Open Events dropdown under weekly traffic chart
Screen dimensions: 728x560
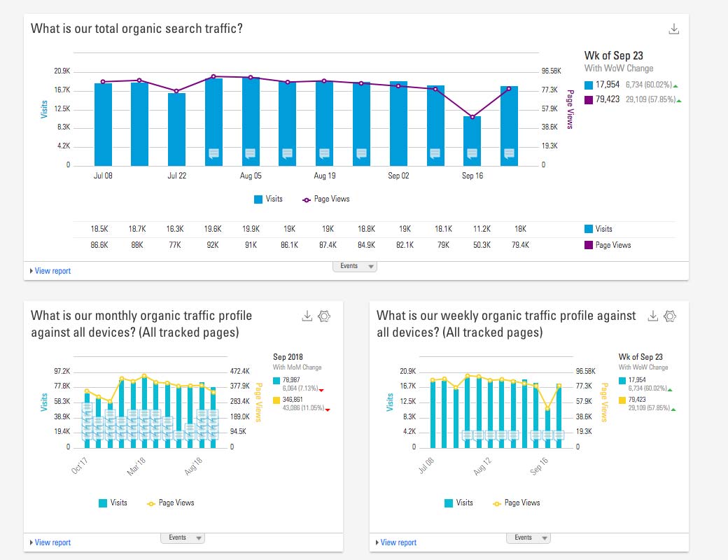coord(528,538)
